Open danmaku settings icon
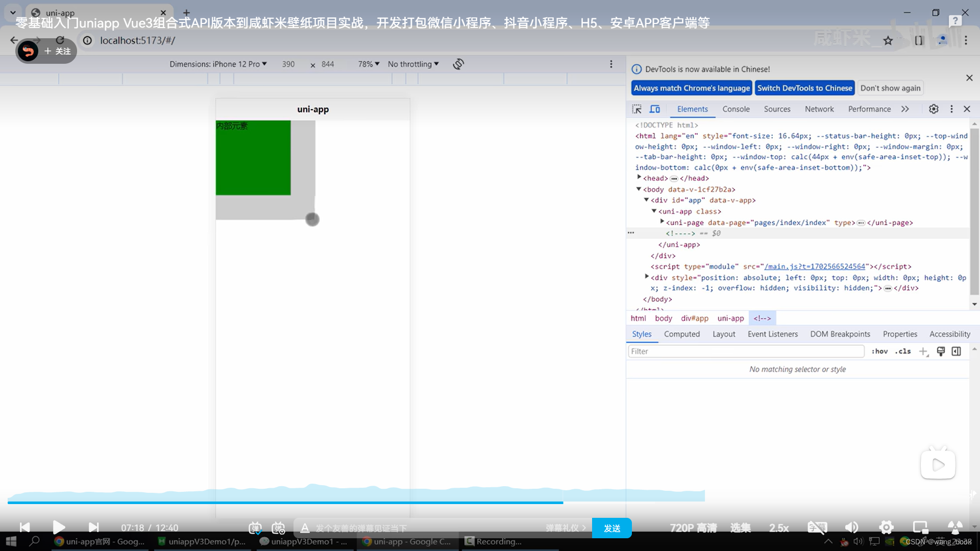980x551 pixels. pos(278,528)
